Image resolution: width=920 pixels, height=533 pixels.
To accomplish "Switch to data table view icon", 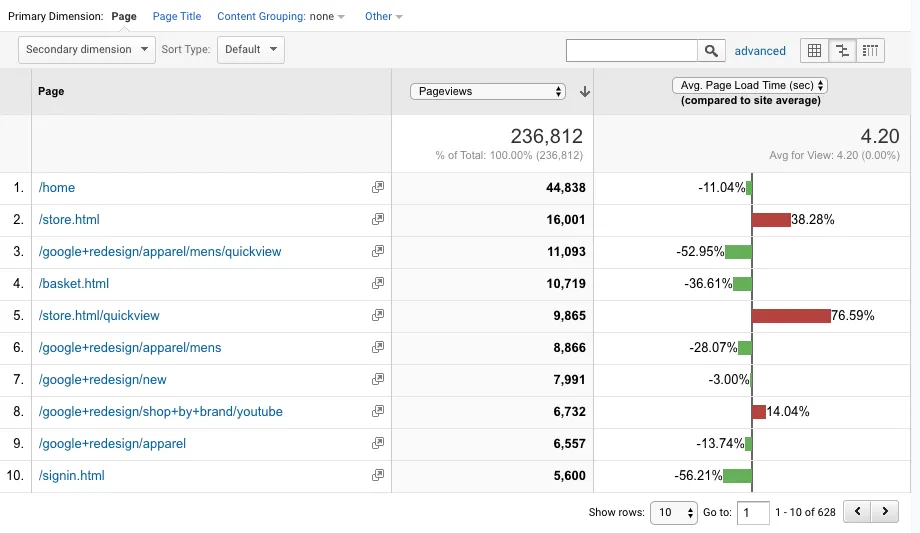I will (814, 50).
